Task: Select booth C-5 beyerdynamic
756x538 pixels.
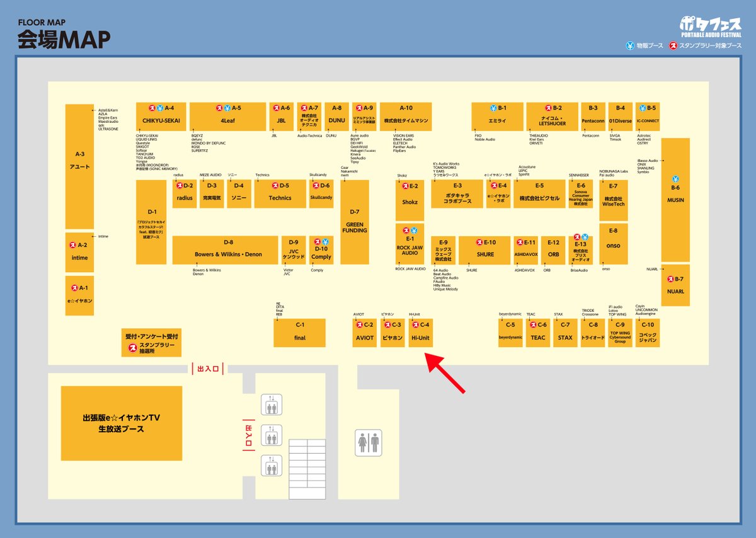Action: pyautogui.click(x=510, y=333)
